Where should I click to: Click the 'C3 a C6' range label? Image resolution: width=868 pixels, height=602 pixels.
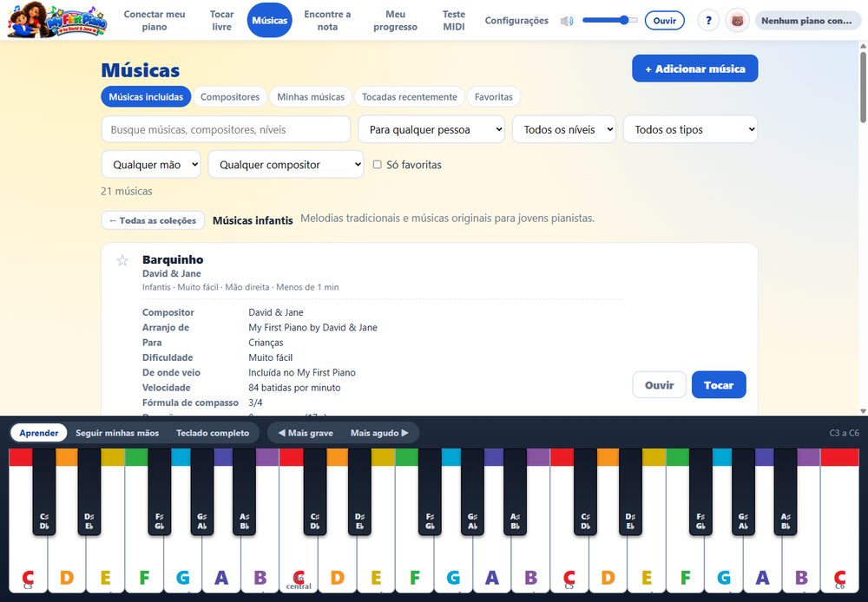(x=845, y=433)
